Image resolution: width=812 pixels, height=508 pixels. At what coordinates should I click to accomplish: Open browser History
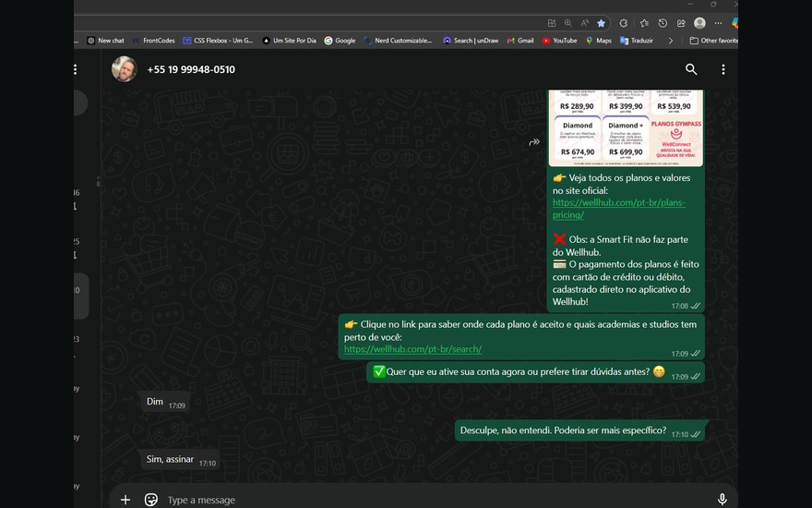click(663, 23)
